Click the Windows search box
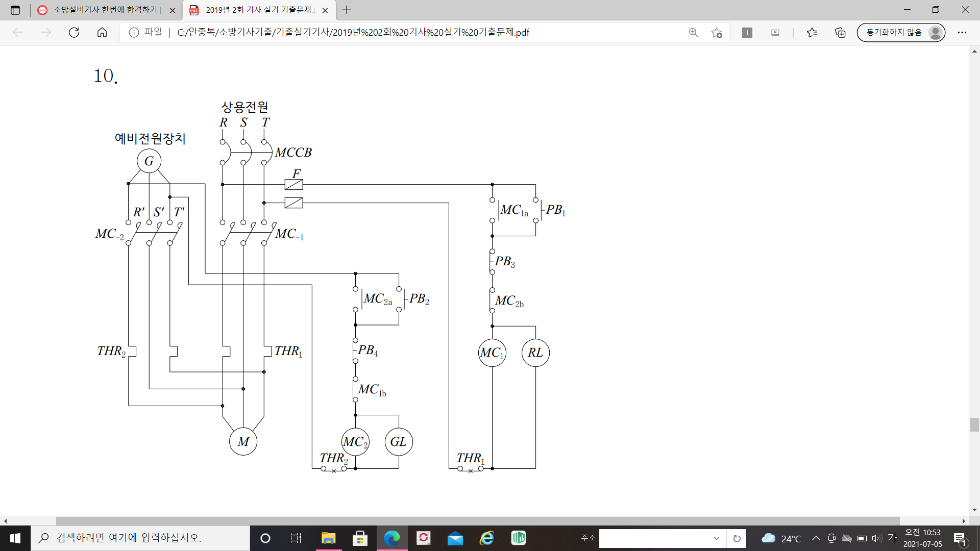The height and width of the screenshot is (551, 980). pos(140,538)
